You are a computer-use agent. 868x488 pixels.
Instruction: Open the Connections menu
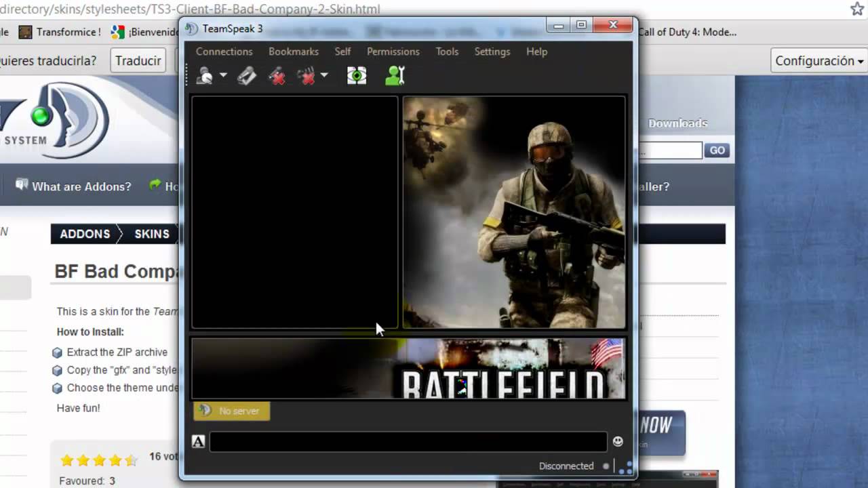point(224,52)
